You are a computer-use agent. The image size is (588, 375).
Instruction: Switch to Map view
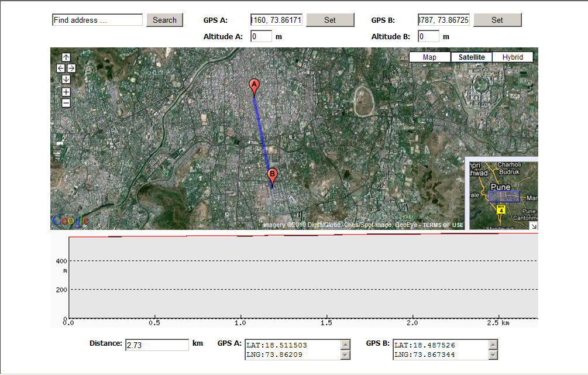(429, 57)
